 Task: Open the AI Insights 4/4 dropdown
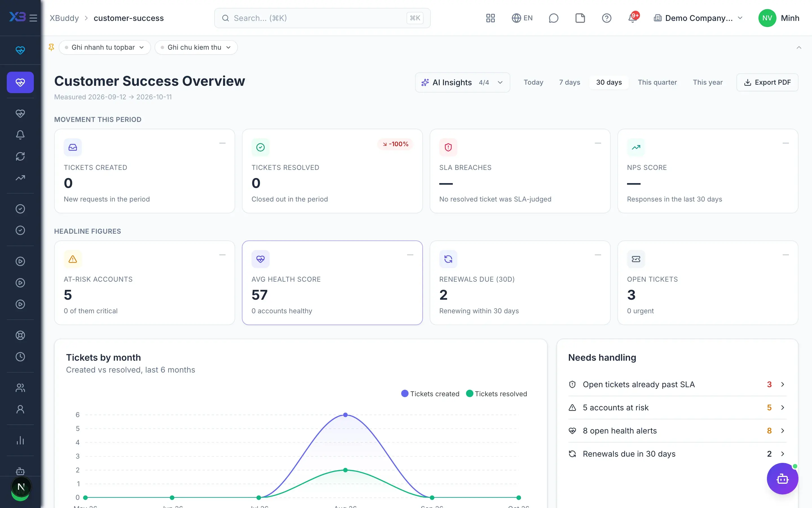pos(462,82)
